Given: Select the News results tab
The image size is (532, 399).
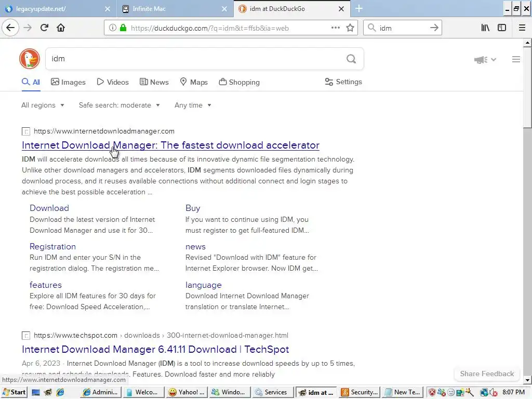Looking at the screenshot, I should (154, 82).
